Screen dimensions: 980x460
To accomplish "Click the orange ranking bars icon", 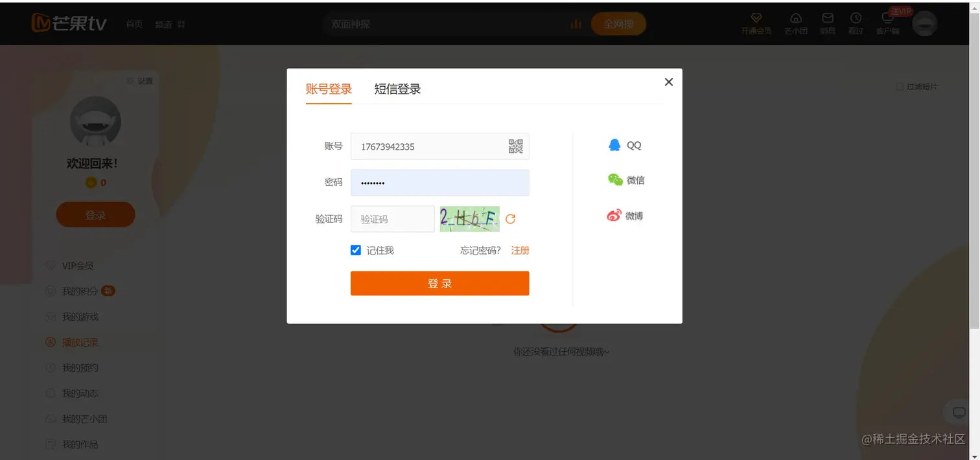I will pyautogui.click(x=576, y=24).
